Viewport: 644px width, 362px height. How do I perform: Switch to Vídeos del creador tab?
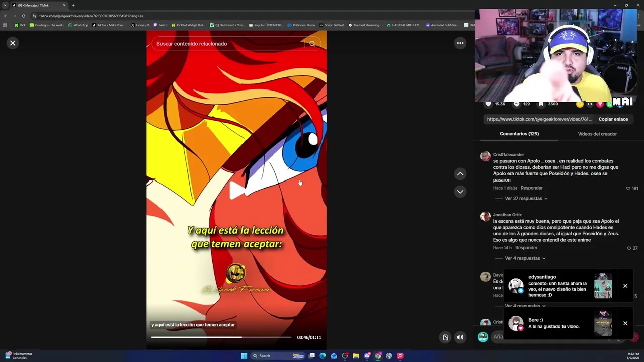(x=597, y=134)
